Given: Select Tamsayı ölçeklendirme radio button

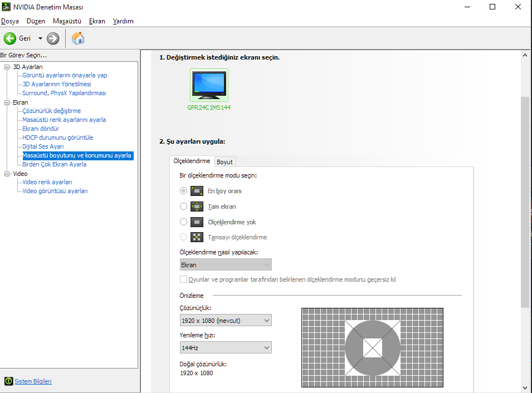Looking at the screenshot, I should 183,237.
